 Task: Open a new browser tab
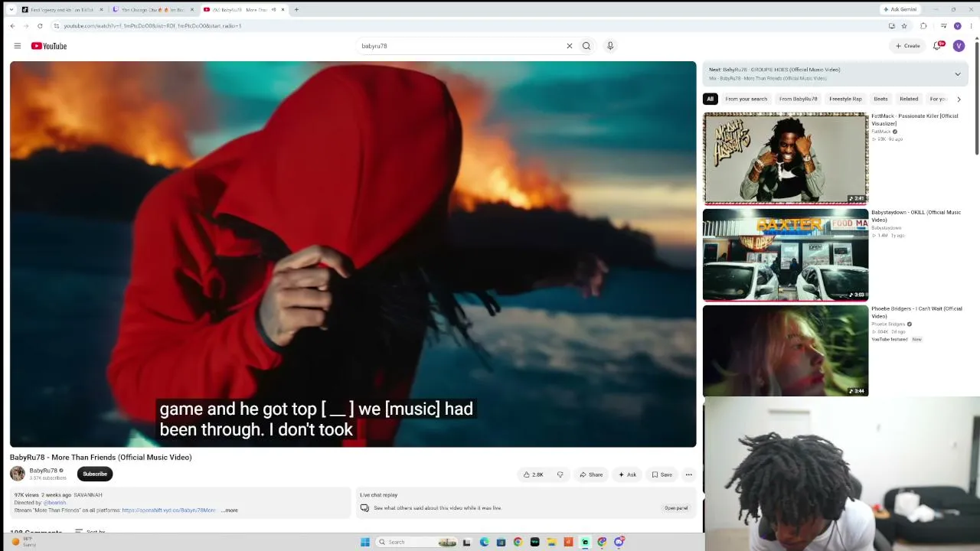[x=296, y=10]
